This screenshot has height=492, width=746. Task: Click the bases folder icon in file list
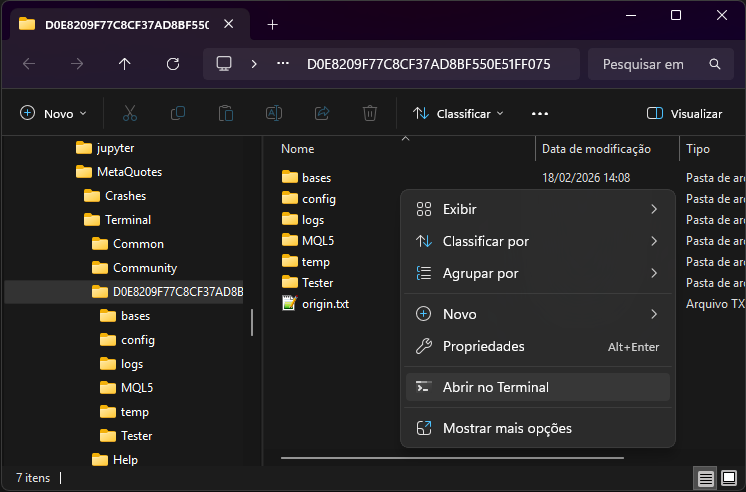click(x=289, y=177)
